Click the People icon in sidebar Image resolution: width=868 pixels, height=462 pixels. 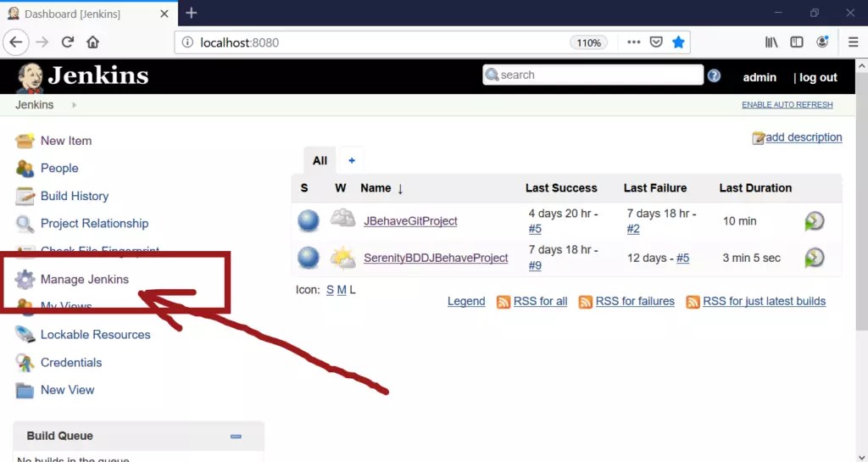(25, 168)
